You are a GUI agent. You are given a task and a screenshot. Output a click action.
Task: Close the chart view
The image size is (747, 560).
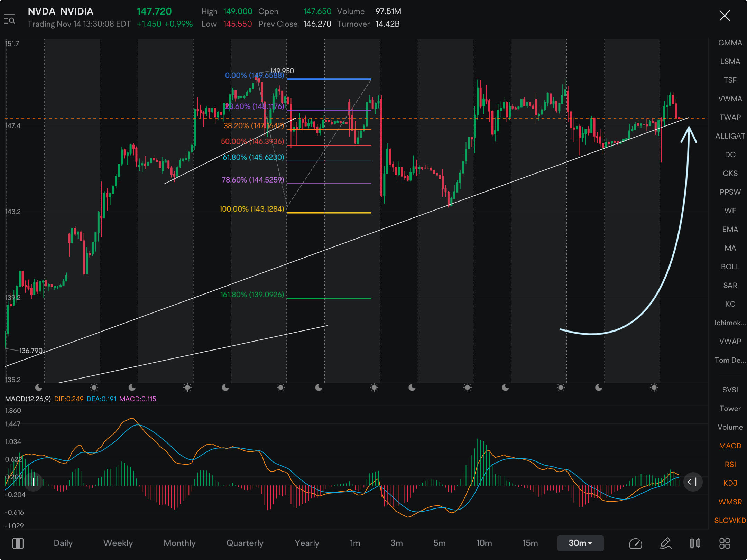coord(725,16)
